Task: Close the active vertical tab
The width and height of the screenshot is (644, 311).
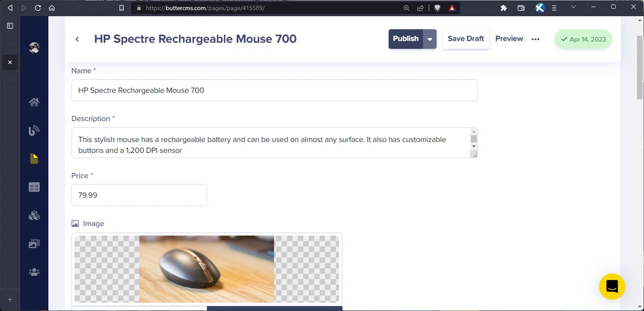Action: coord(10,63)
